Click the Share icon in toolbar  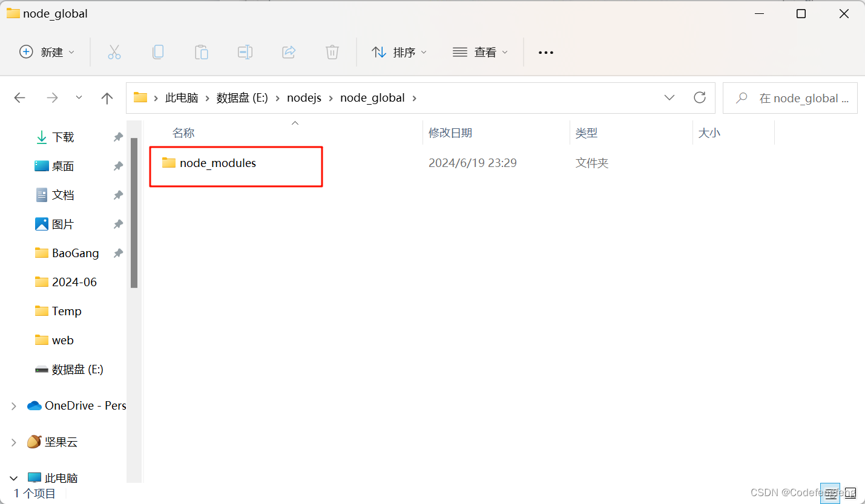tap(289, 52)
